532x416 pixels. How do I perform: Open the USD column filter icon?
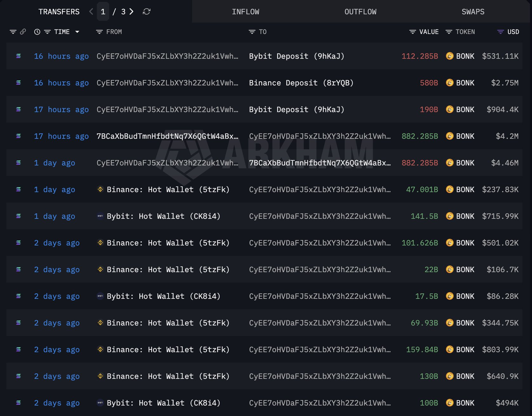[x=501, y=32]
